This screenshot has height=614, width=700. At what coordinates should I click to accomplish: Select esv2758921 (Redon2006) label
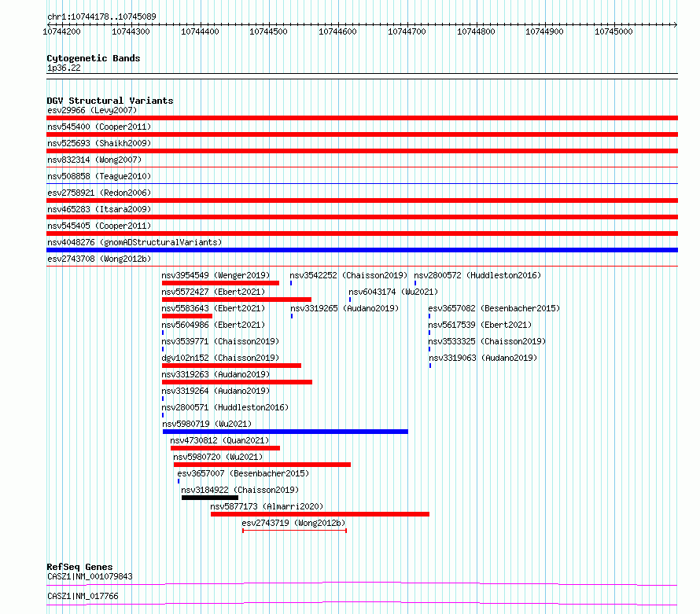click(99, 193)
